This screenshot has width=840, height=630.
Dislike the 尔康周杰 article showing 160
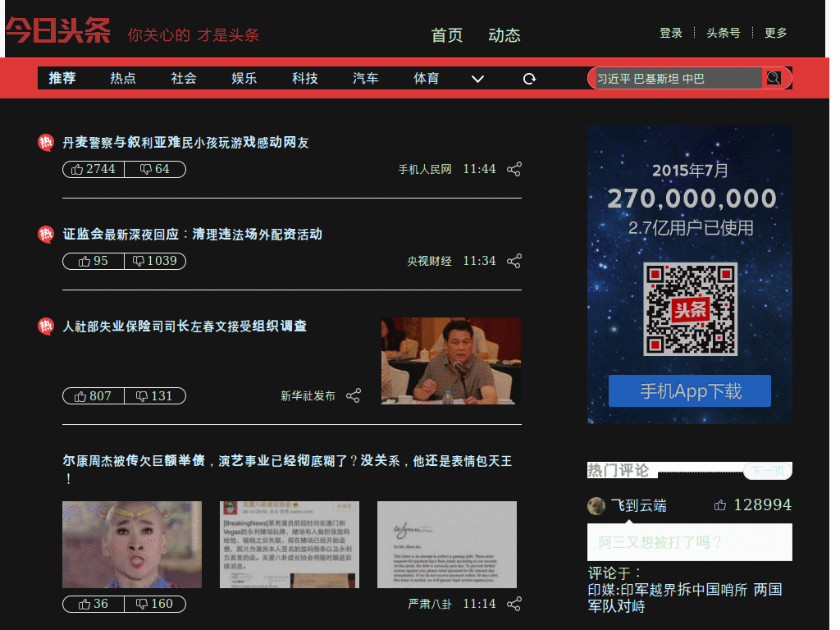(x=155, y=604)
